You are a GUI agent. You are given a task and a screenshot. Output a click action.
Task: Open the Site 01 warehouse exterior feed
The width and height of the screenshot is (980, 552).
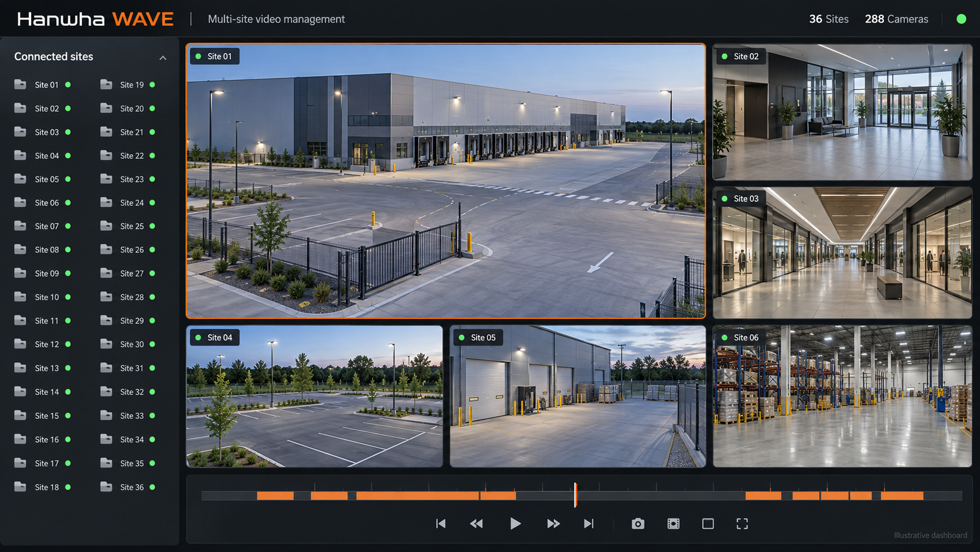click(446, 181)
